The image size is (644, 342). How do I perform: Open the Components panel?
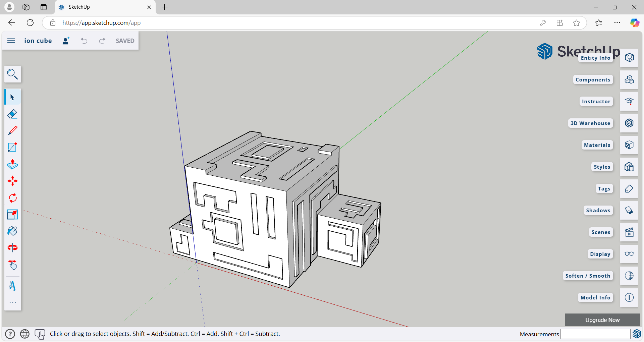click(x=629, y=79)
